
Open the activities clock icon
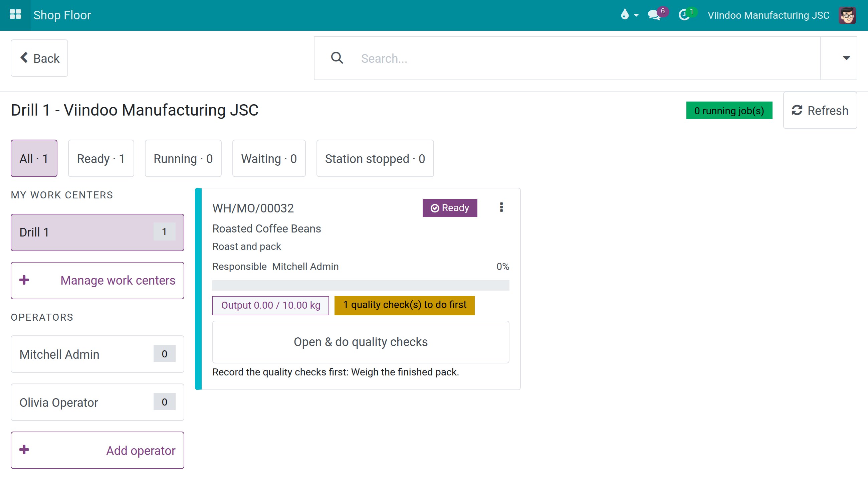687,14
